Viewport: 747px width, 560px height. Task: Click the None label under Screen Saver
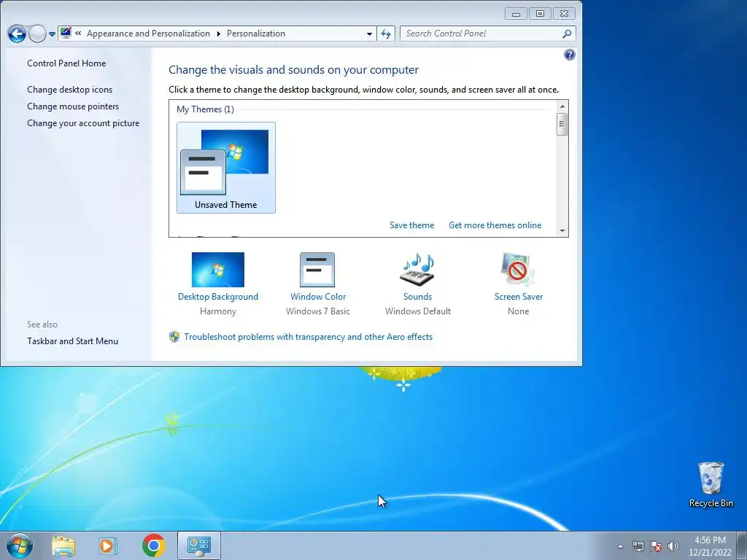tap(519, 311)
